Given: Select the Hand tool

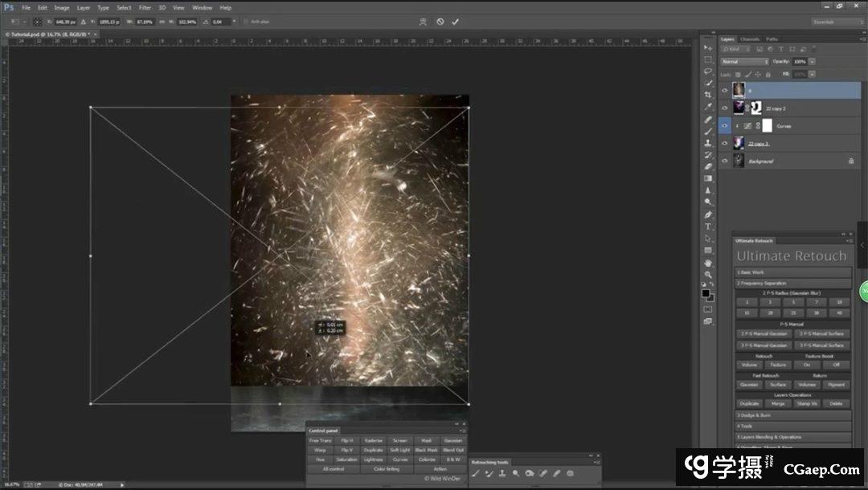Looking at the screenshot, I should coord(708,263).
